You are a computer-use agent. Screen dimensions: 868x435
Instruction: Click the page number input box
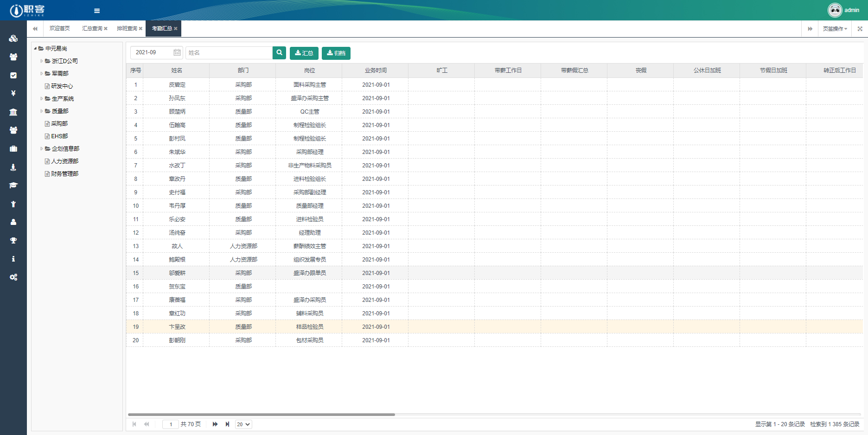tap(171, 424)
